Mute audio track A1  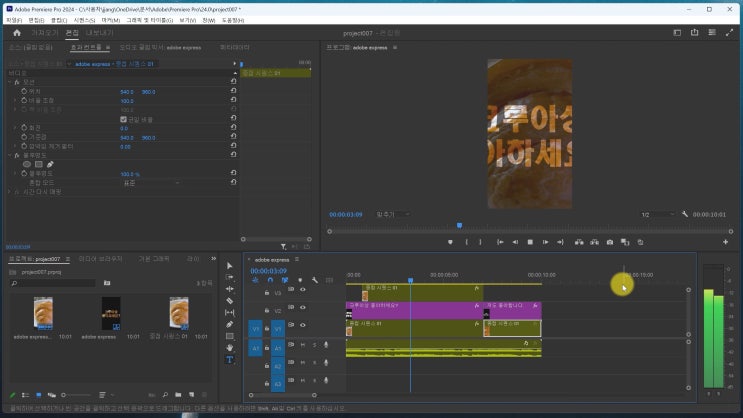(303, 345)
